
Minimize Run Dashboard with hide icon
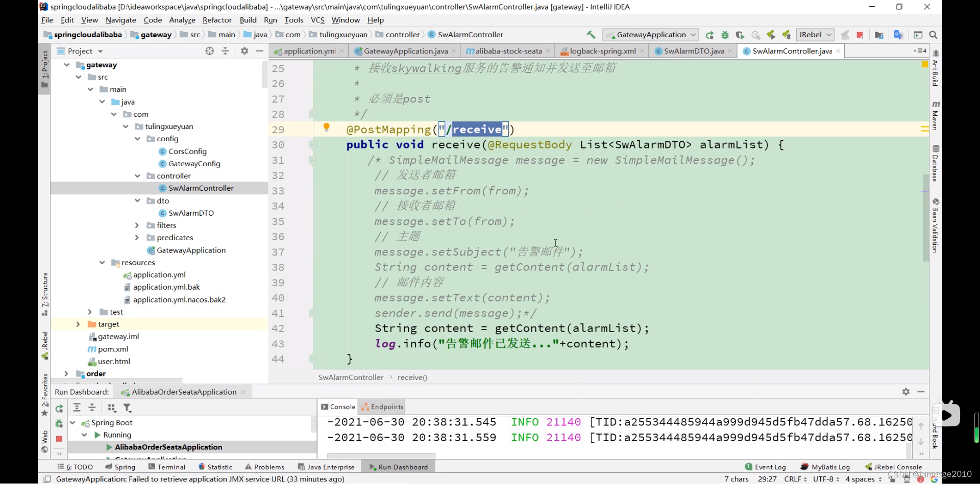point(921,392)
